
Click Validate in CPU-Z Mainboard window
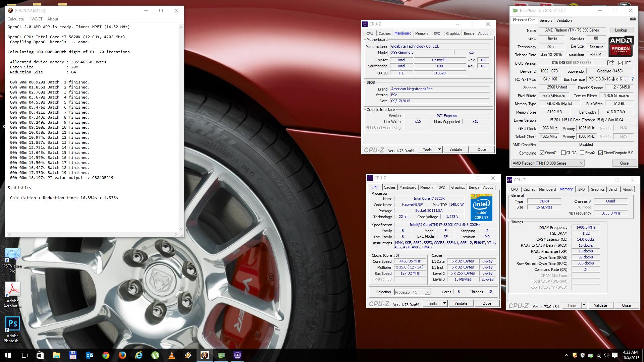[456, 149]
